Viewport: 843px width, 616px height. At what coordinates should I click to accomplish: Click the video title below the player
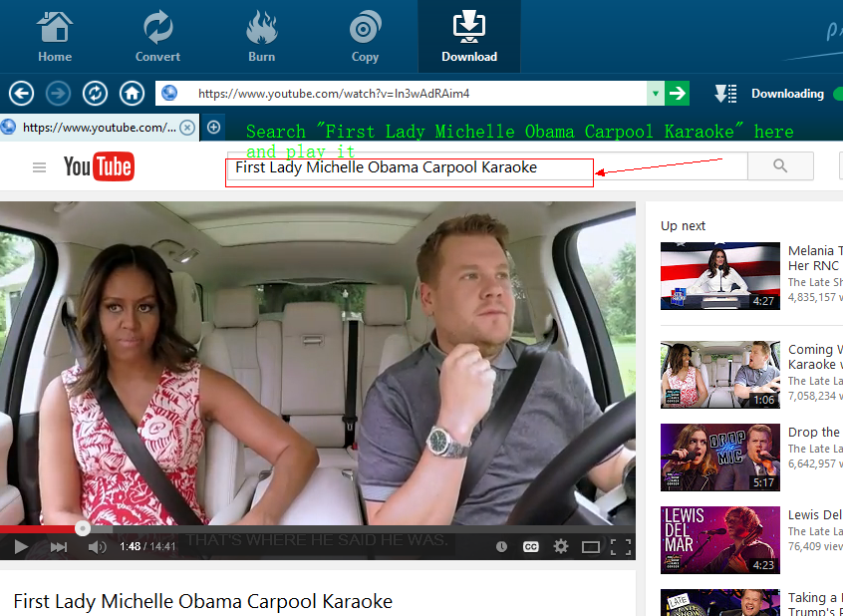click(x=202, y=601)
